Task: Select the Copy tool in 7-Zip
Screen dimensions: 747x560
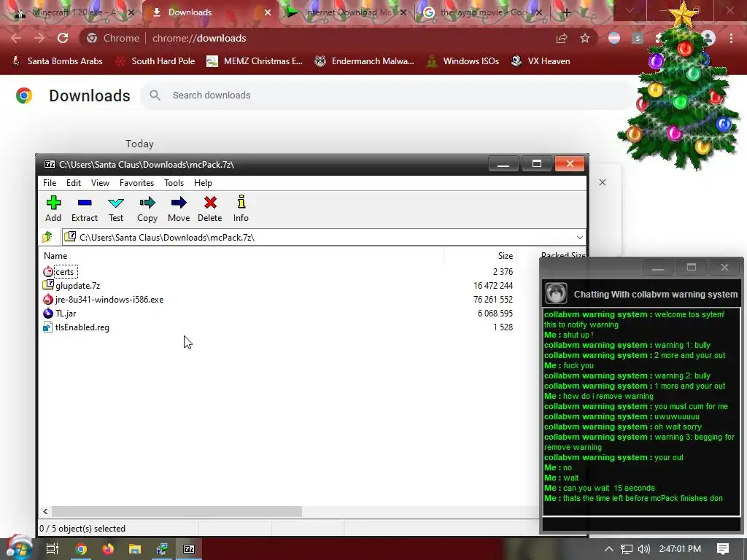Action: point(147,209)
